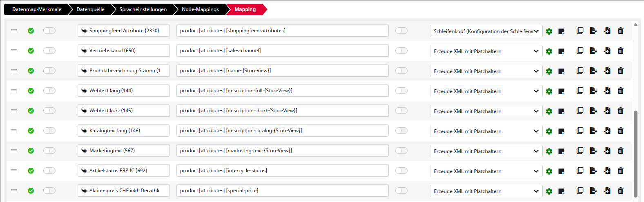Delete the Katalogtext lang mapping row
This screenshot has width=644, height=202.
pos(621,131)
